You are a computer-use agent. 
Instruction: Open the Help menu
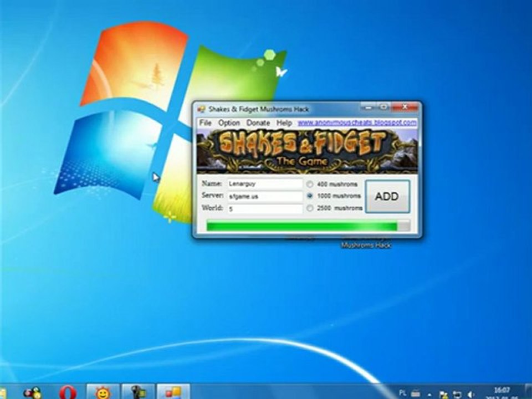coord(284,122)
